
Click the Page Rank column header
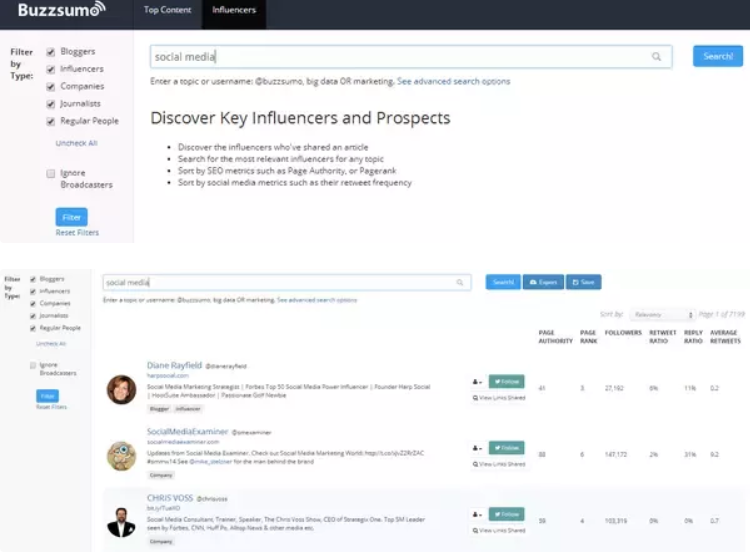588,337
